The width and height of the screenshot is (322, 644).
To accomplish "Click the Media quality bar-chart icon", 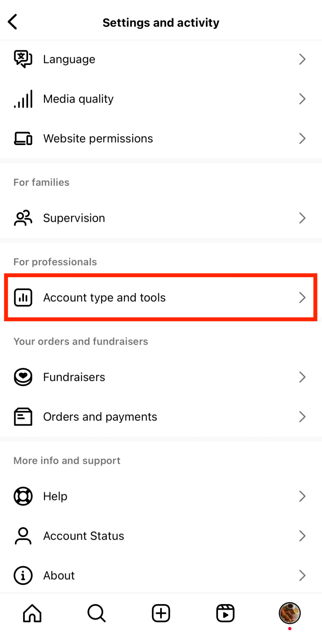I will (x=23, y=99).
